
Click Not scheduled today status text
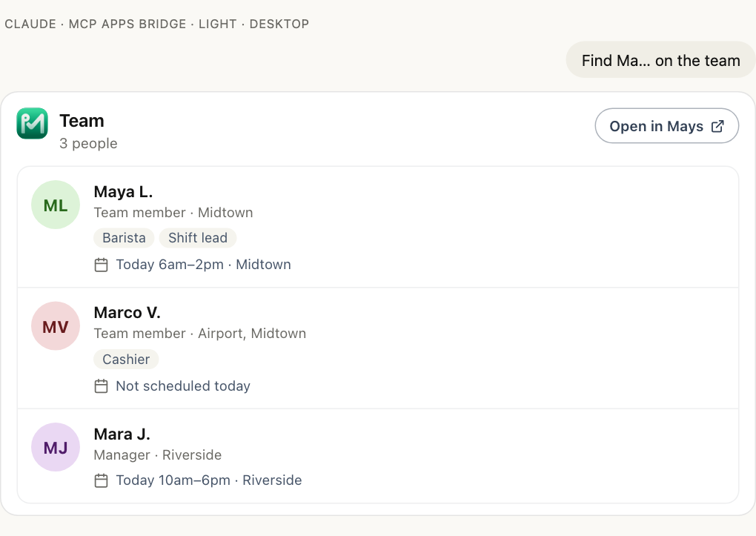[183, 386]
